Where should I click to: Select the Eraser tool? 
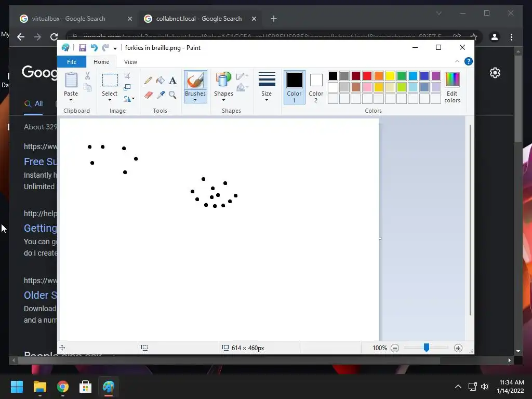pyautogui.click(x=148, y=95)
